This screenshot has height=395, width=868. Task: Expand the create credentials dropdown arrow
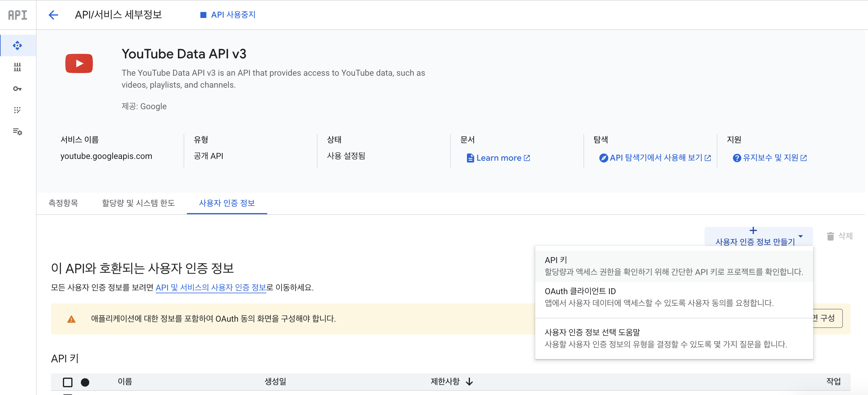click(x=800, y=236)
